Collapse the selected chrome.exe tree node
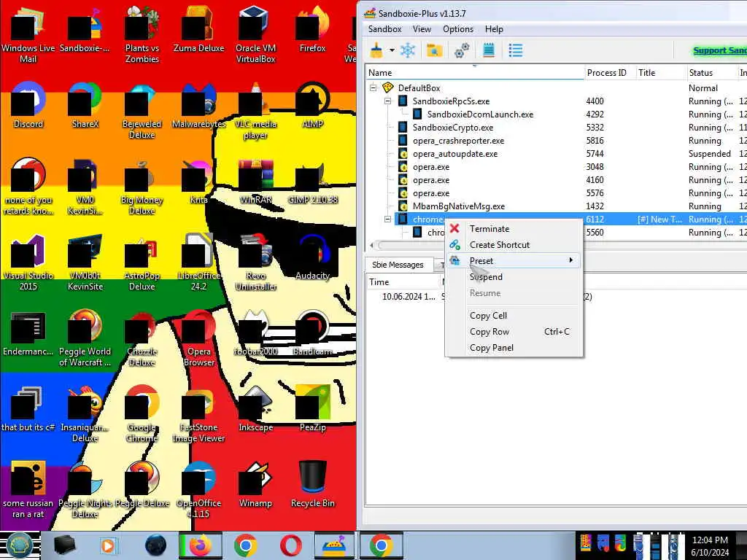The image size is (747, 560). pos(388,219)
